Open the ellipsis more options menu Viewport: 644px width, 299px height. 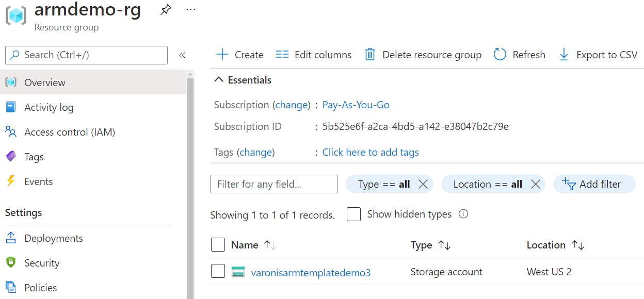tap(191, 9)
